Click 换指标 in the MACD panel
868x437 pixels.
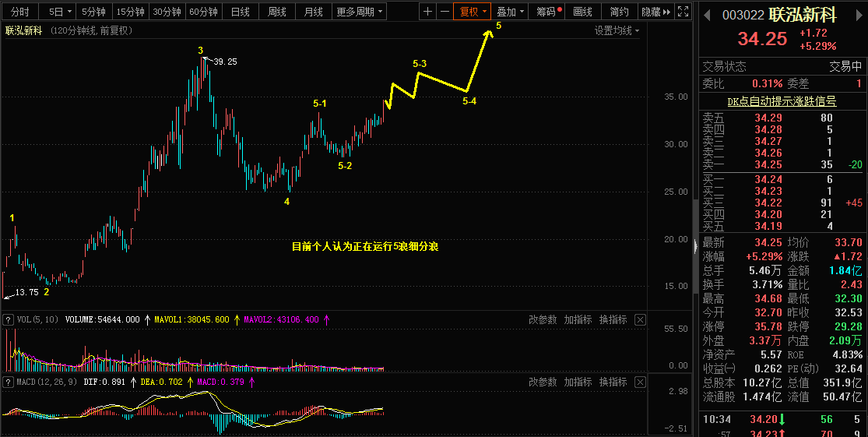click(x=613, y=382)
